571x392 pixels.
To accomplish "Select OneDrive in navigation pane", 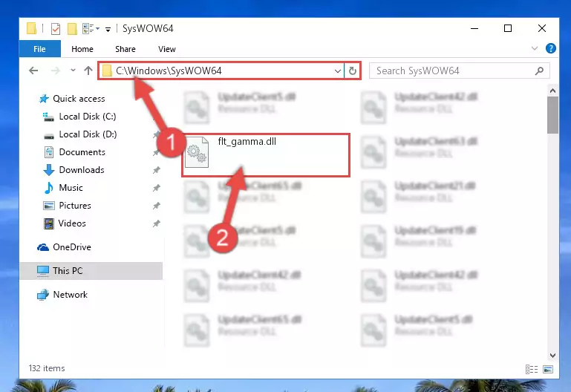I will (x=72, y=247).
